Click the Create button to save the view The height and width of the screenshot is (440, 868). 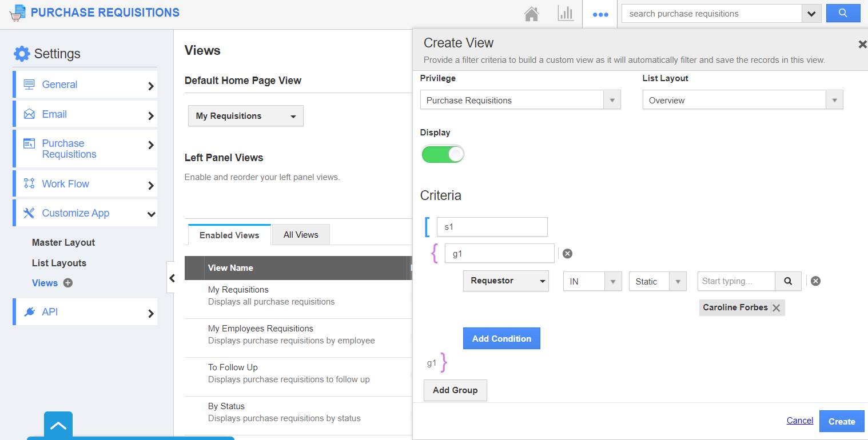click(x=841, y=421)
